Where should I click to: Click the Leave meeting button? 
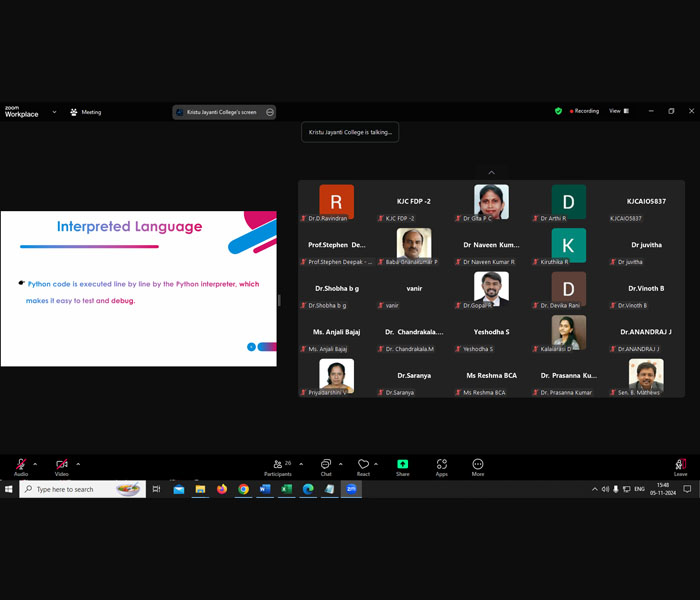(680, 466)
